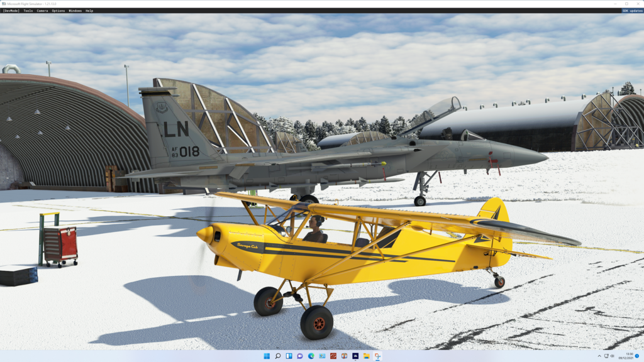The image size is (644, 362).
Task: Open the Widgets panel from taskbar
Action: point(289,356)
